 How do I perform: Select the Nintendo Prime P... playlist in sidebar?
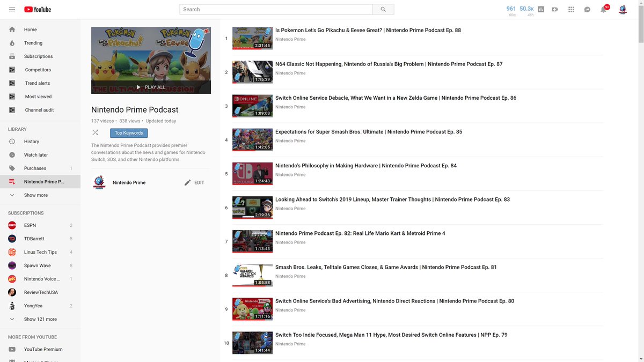[x=40, y=182]
